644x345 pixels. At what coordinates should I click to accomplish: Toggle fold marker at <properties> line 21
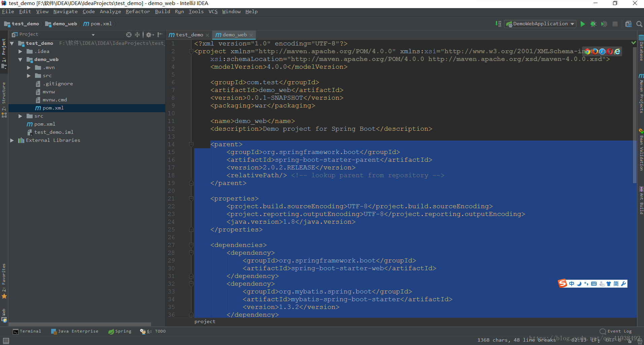tap(191, 199)
